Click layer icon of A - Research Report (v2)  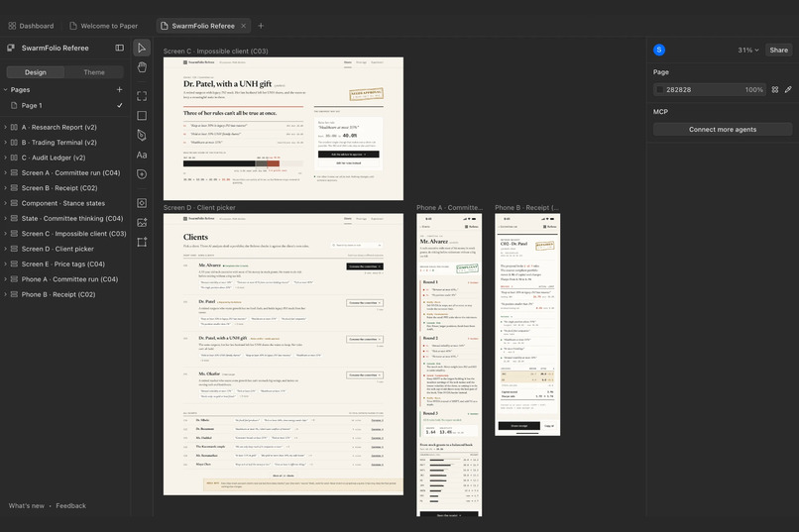coord(14,127)
